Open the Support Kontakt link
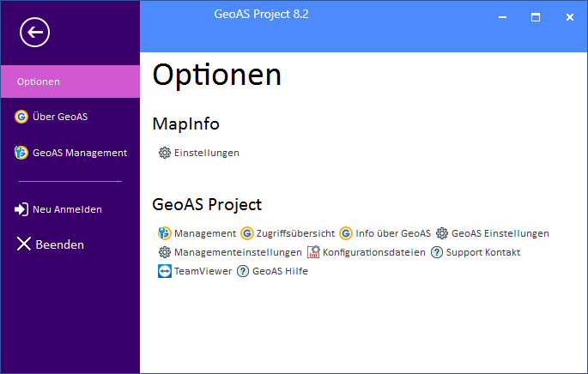 [x=483, y=252]
